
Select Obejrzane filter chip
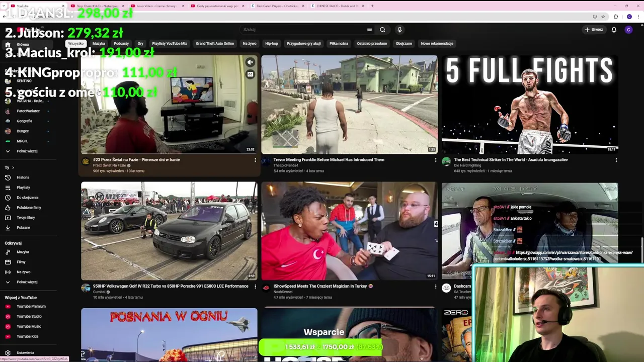click(404, 44)
